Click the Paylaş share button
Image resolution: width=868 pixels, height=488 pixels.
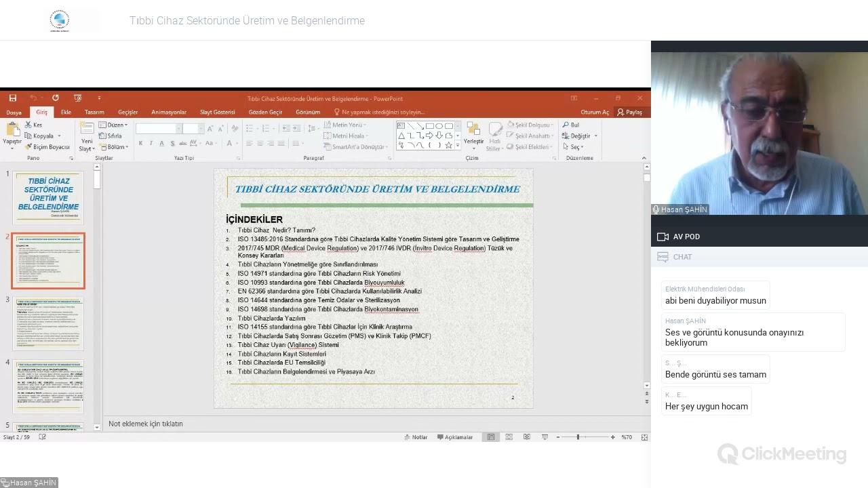click(630, 113)
